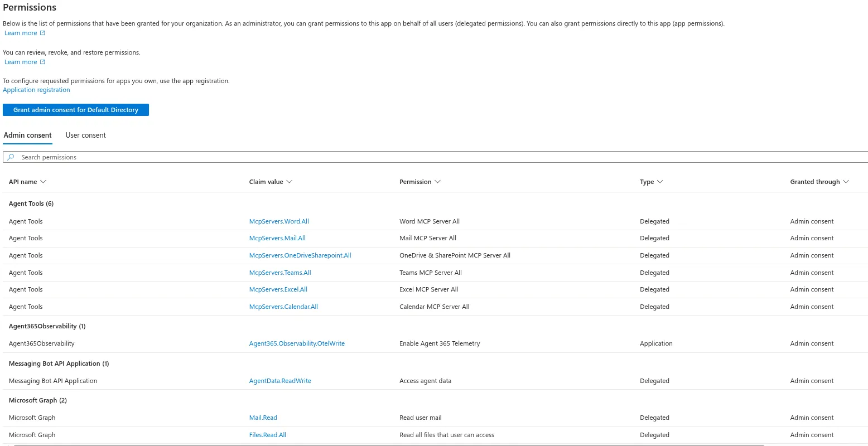Open Learn more link under review, revoke, restore

(x=25, y=62)
